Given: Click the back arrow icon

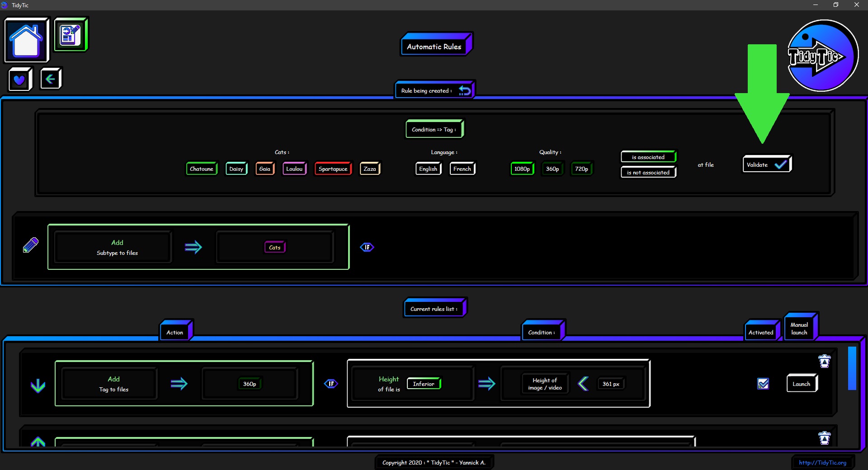Looking at the screenshot, I should 50,79.
